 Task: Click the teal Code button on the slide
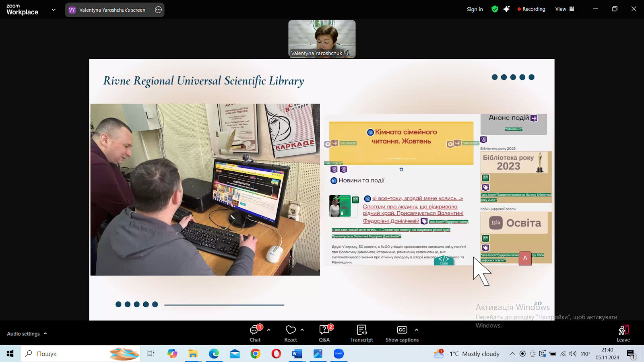pos(444,260)
